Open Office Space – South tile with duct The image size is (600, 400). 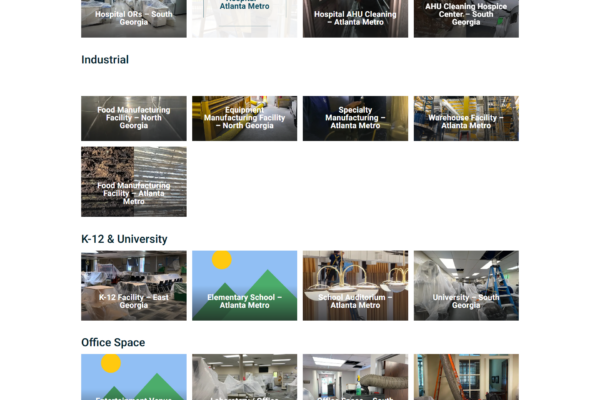point(355,377)
